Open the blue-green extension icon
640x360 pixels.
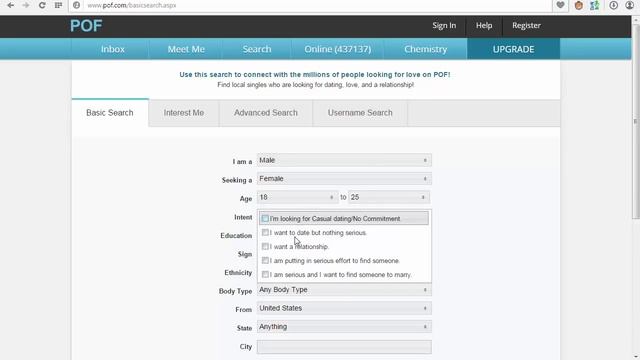point(595,5)
